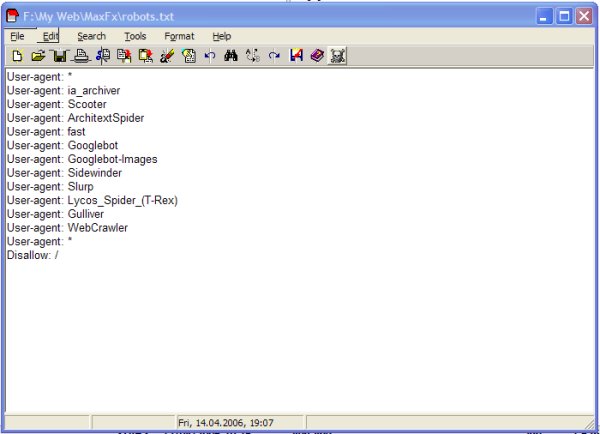Click the skull icon in the toolbar
This screenshot has width=600, height=434.
tap(338, 57)
